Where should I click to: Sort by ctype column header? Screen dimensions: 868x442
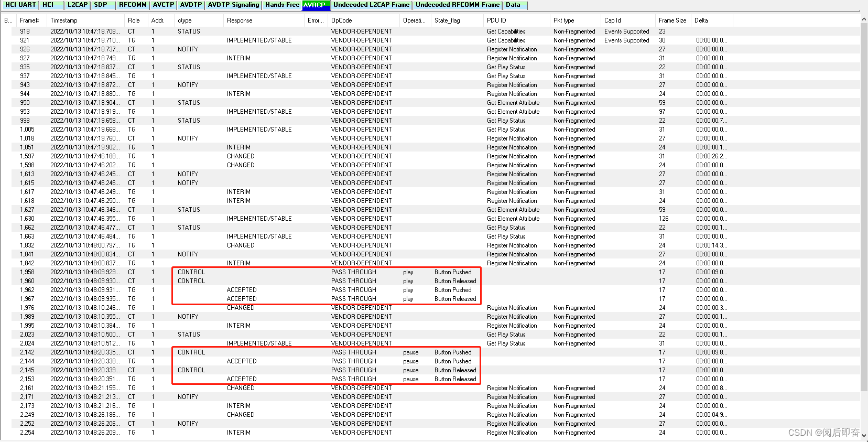point(199,20)
